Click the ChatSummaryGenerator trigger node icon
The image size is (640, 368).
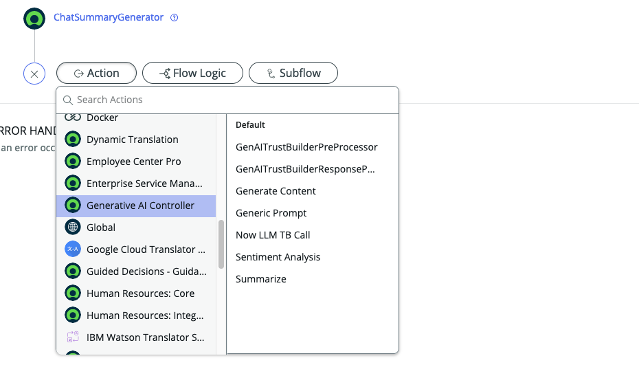click(x=34, y=18)
